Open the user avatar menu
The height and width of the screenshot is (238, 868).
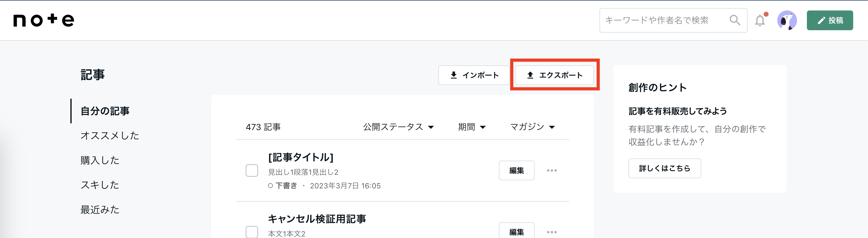coord(787,20)
